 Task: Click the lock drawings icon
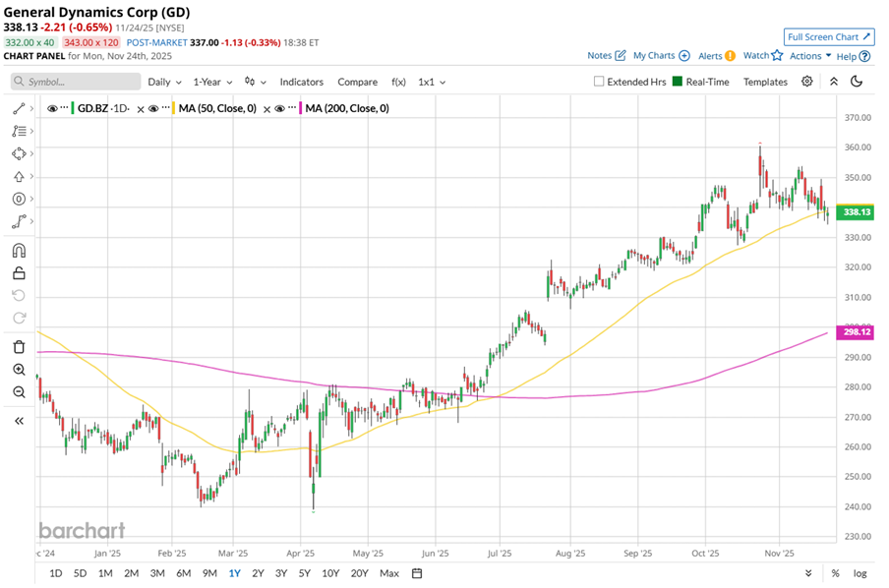click(x=19, y=272)
